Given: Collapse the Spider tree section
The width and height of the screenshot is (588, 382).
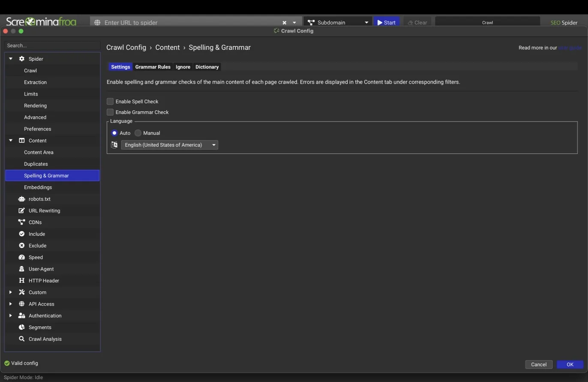Looking at the screenshot, I should point(11,59).
